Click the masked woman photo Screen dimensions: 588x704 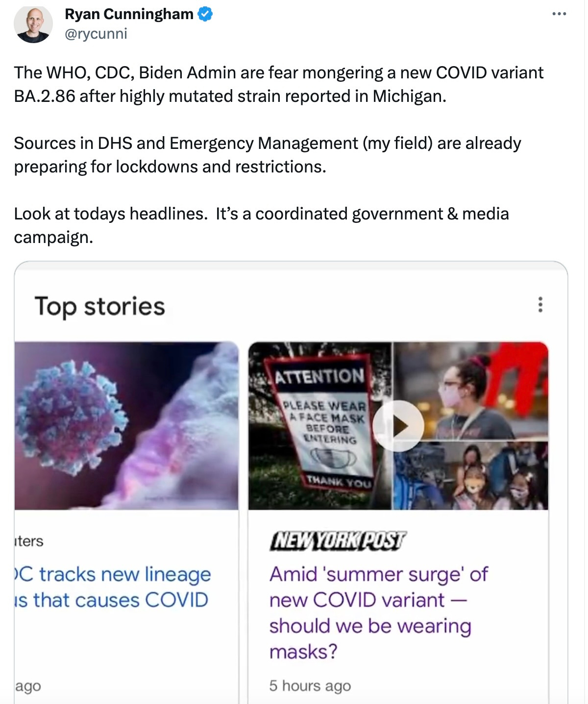(470, 390)
